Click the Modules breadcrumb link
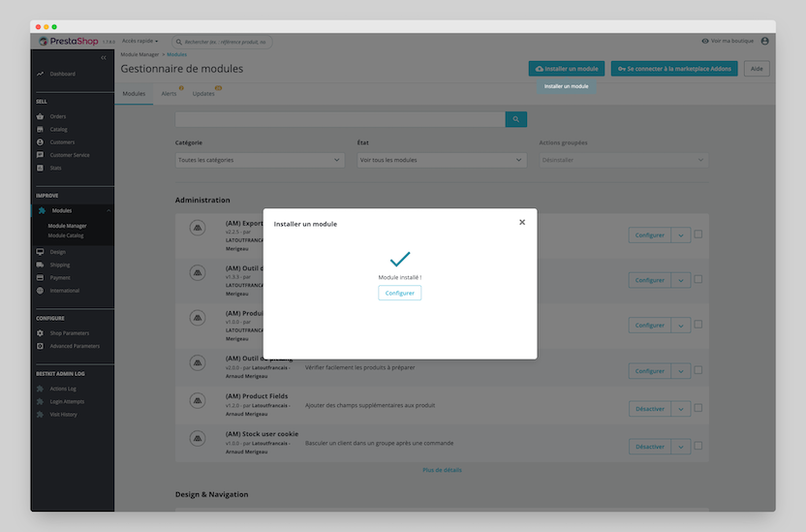This screenshot has width=806, height=532. tap(177, 54)
